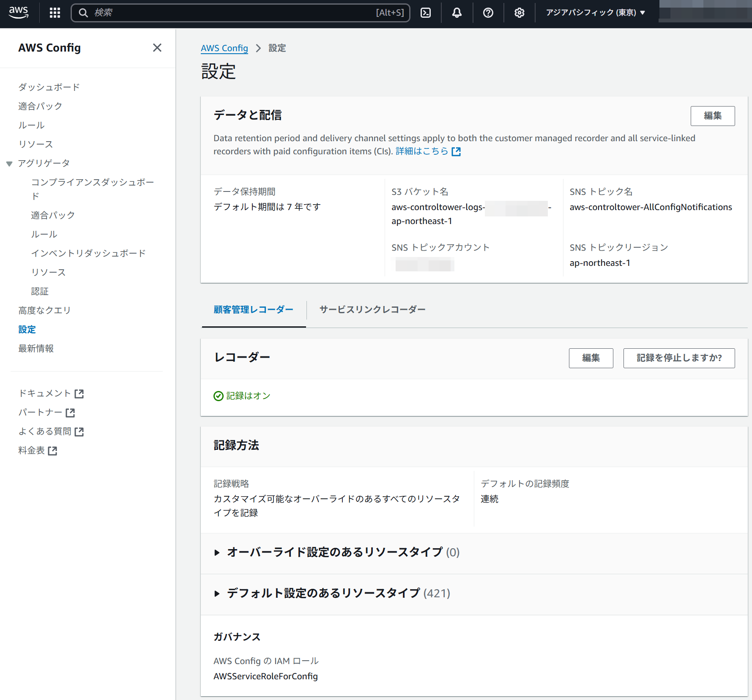Click the green 記録はオン status check icon
The height and width of the screenshot is (700, 752).
click(x=219, y=396)
